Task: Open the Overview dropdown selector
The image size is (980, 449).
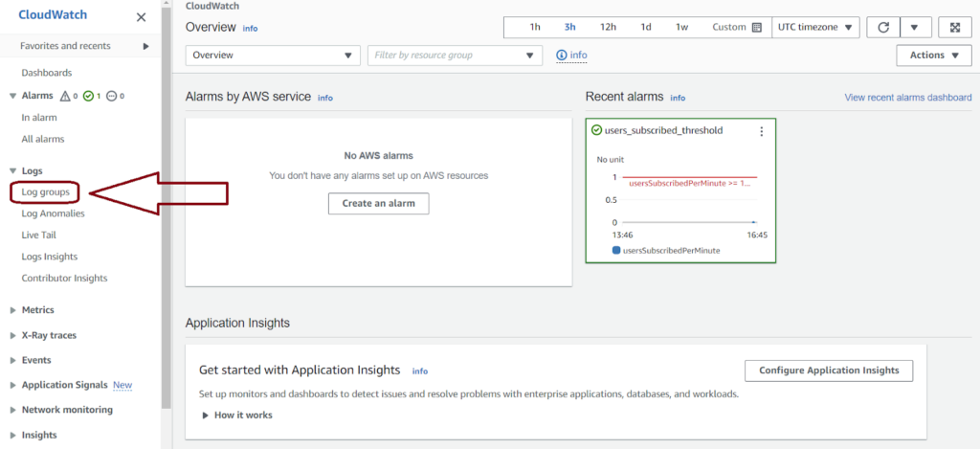Action: (x=273, y=55)
